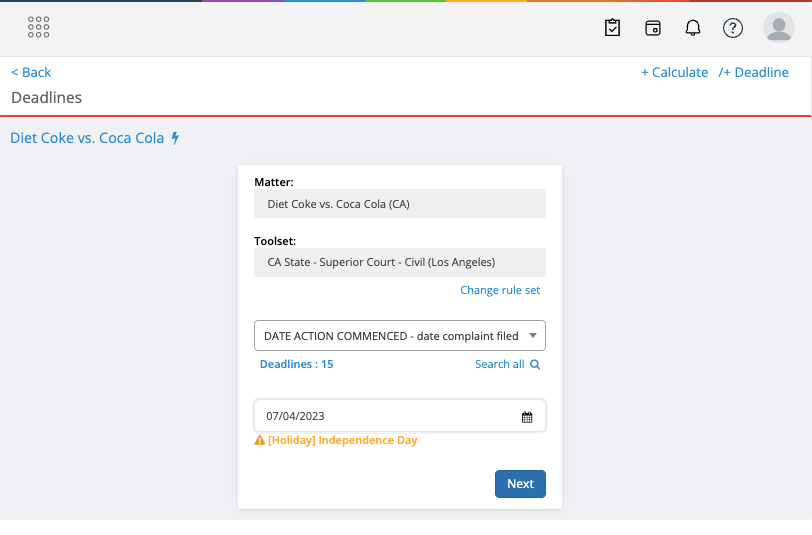Click the Search all link
The height and width of the screenshot is (535, 812).
coord(500,364)
